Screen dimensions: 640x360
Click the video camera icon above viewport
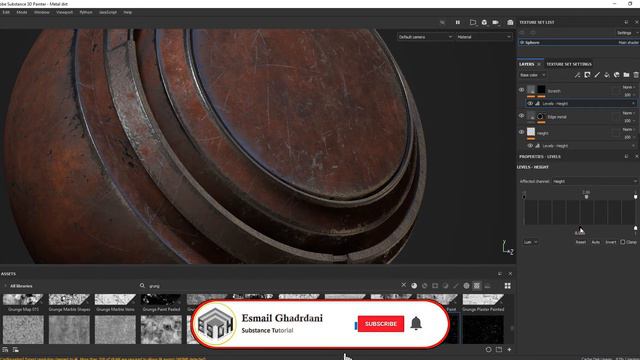pos(496,22)
